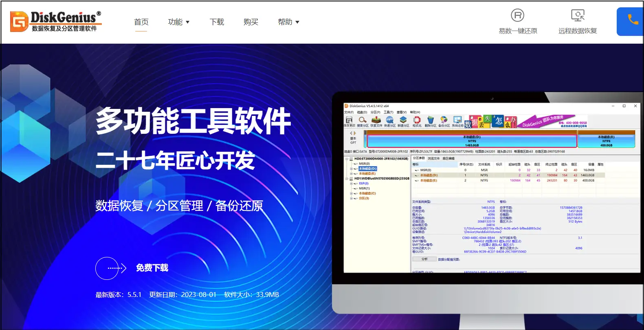Screen dimensions: 644x330
Task: Select MSR(1) in the disk tree
Action: 364,188
